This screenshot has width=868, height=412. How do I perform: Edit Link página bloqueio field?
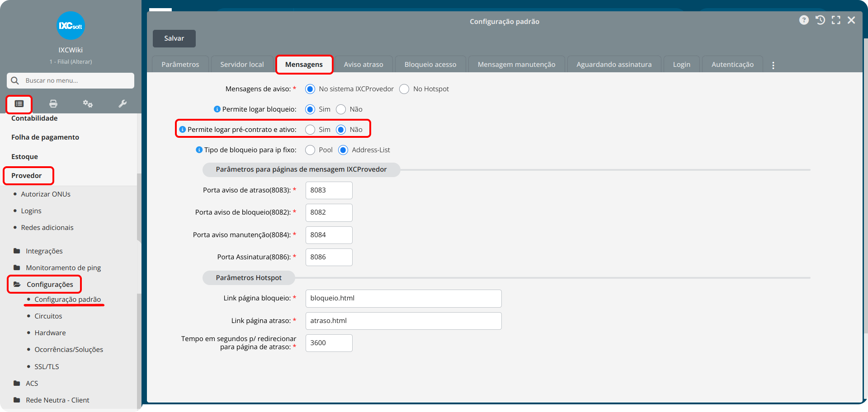tap(403, 298)
